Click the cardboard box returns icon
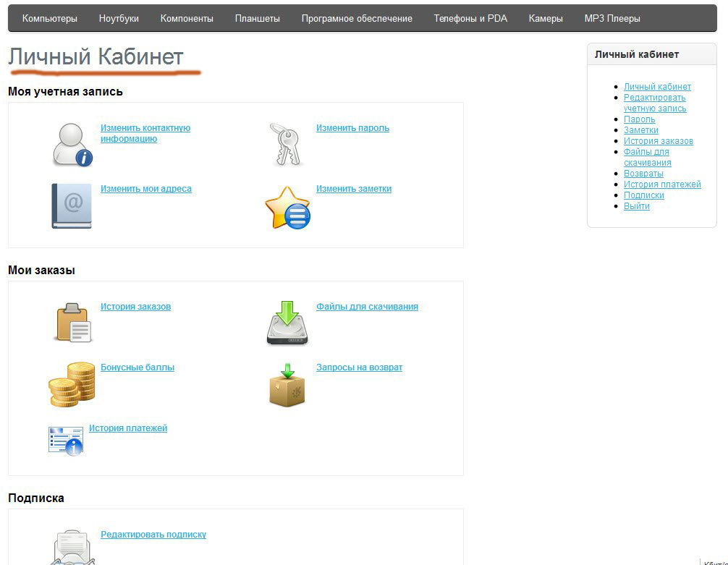 coord(287,385)
